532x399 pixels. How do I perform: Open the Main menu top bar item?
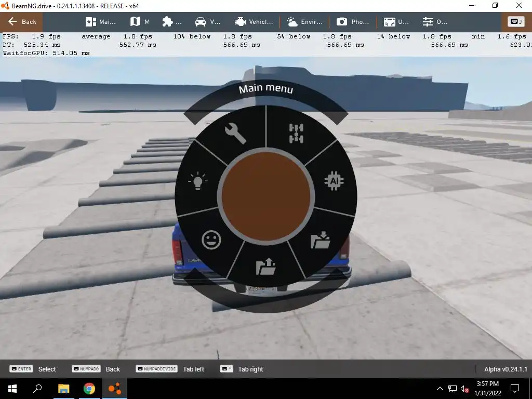tap(100, 22)
